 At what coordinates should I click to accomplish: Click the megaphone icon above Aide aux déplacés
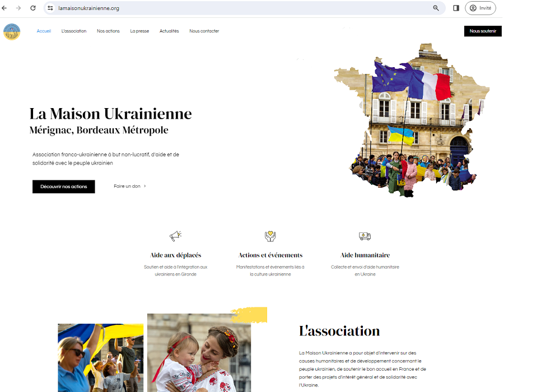point(175,236)
